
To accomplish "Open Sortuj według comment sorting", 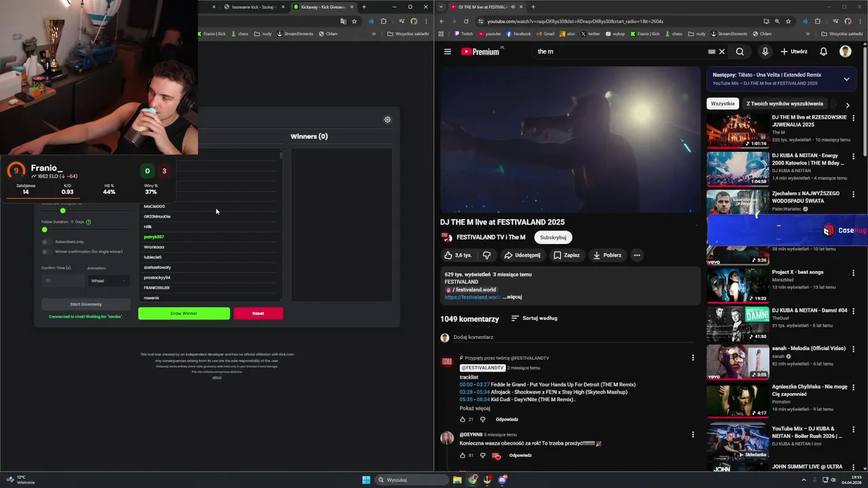I will [x=534, y=318].
